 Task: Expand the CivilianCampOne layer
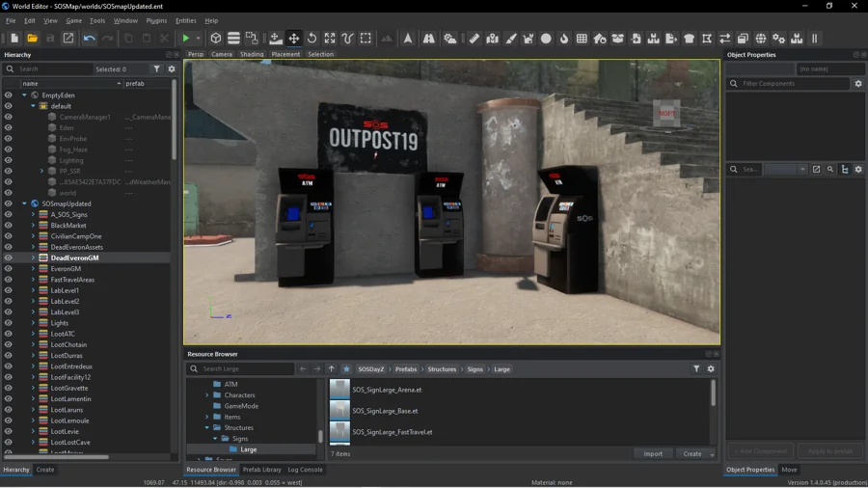33,236
